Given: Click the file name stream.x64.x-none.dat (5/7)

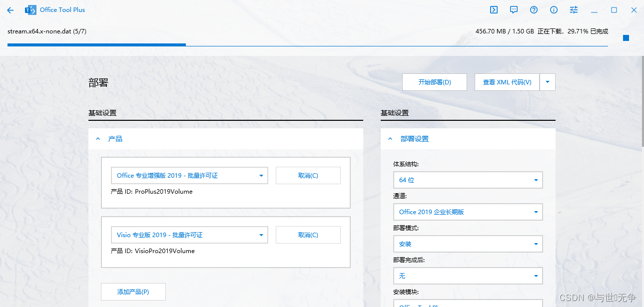Looking at the screenshot, I should pyautogui.click(x=47, y=31).
